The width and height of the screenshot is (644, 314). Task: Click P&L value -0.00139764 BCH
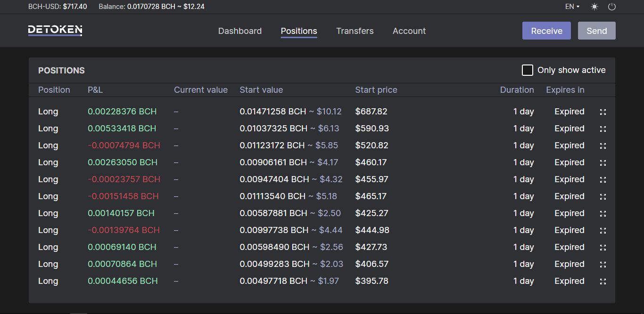[x=124, y=230]
